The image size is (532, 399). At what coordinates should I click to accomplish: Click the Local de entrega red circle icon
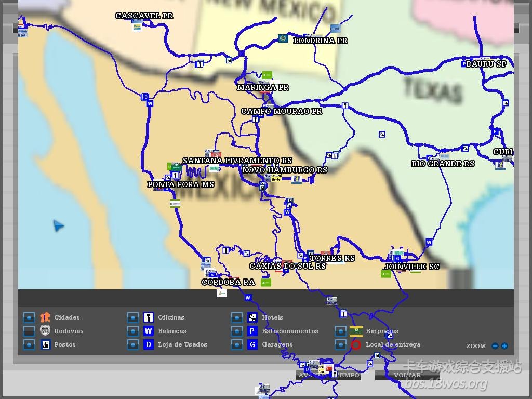[x=356, y=344]
